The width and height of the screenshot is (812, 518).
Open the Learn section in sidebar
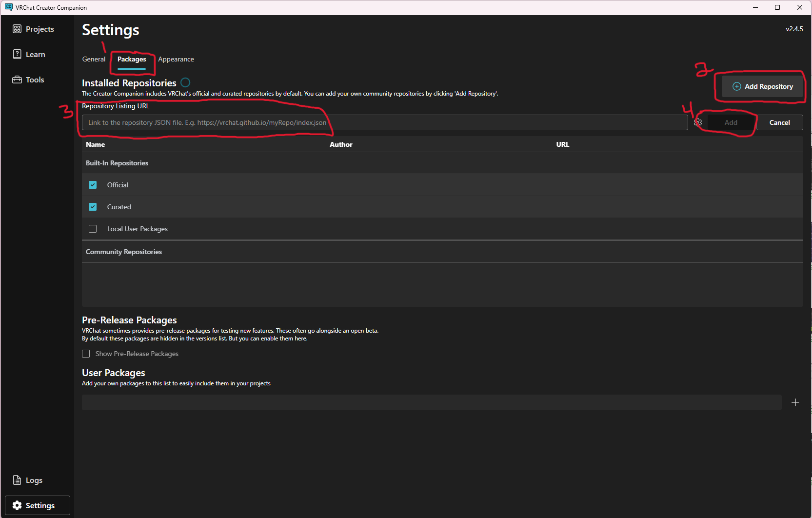tap(29, 55)
